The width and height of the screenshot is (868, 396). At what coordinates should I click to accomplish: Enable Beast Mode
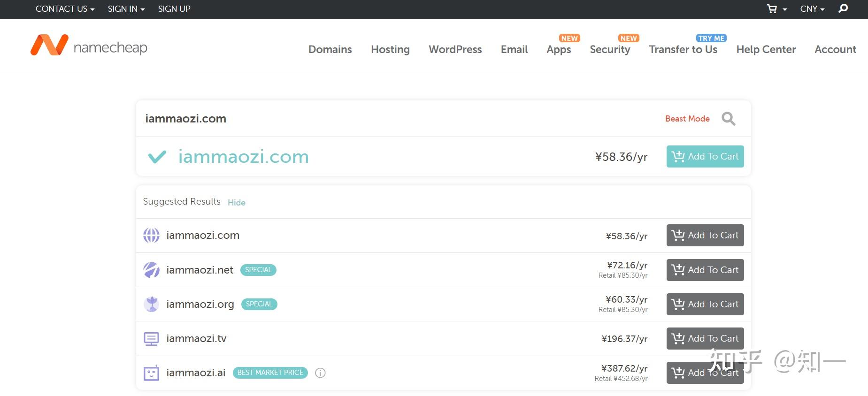pyautogui.click(x=687, y=119)
